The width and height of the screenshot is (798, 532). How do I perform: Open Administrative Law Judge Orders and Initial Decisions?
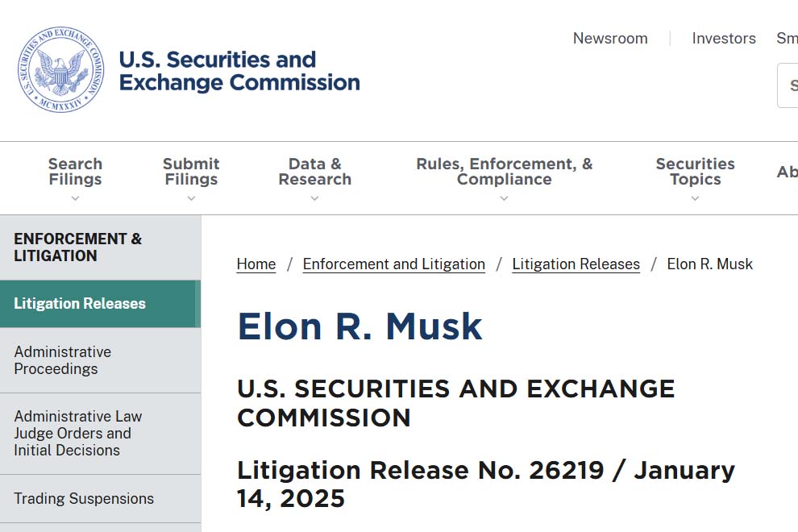78,434
